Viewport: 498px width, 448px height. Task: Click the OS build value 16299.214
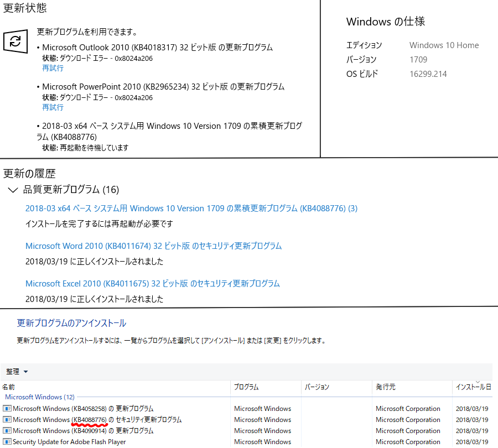tap(428, 74)
